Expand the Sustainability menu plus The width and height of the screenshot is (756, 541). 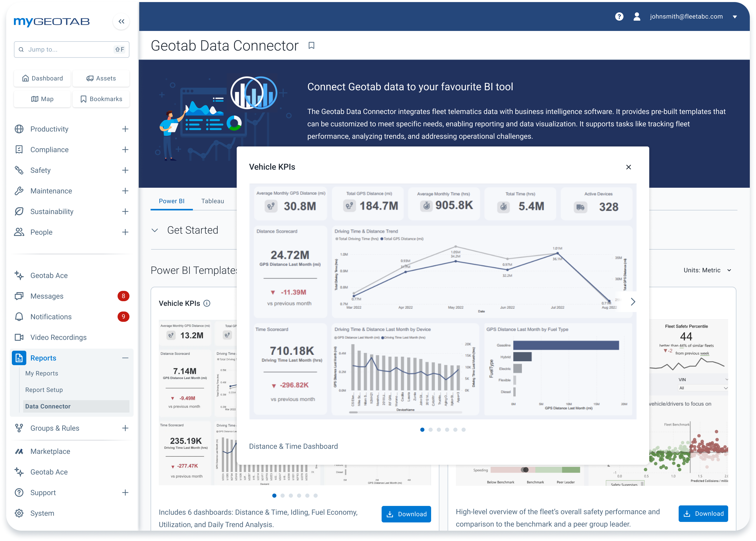[125, 211]
